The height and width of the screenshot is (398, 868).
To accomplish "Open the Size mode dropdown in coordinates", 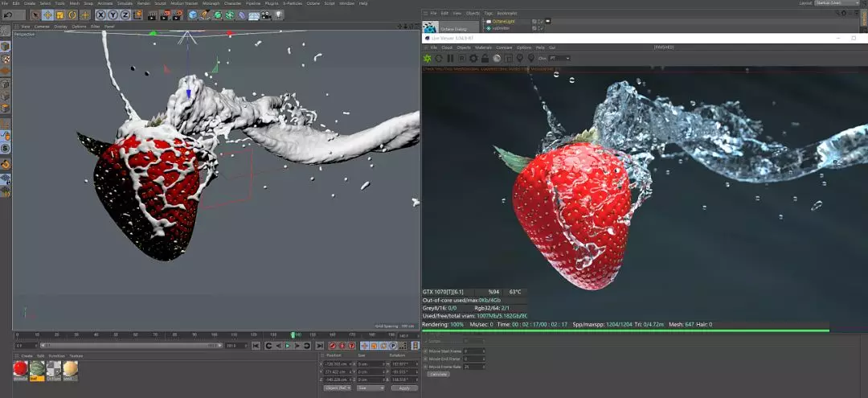I will pos(371,388).
